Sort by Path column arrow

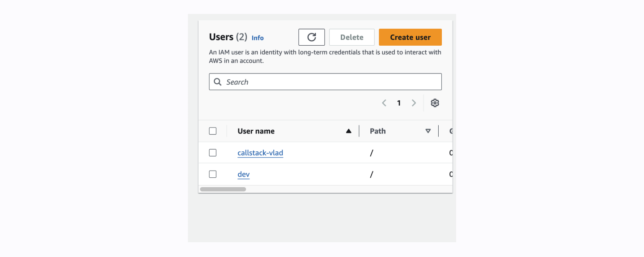(428, 131)
